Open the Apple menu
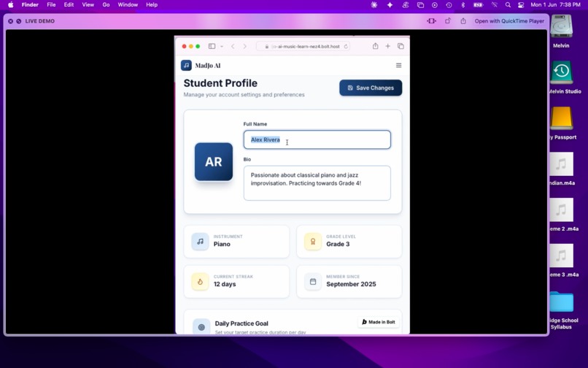Viewport: 588px width, 368px height. tap(10, 5)
